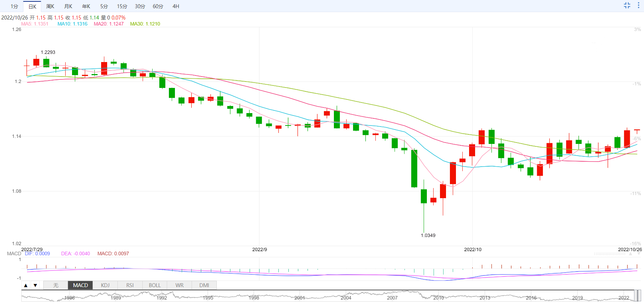Select the 60分 timeframe tab
The width and height of the screenshot is (644, 307).
tap(158, 6)
